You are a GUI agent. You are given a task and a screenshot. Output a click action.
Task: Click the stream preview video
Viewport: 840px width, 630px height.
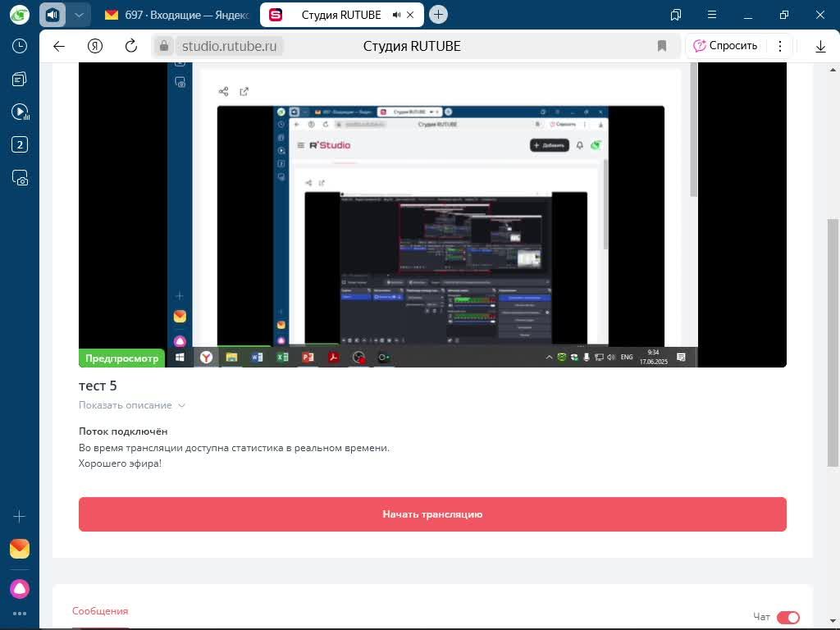(x=432, y=214)
